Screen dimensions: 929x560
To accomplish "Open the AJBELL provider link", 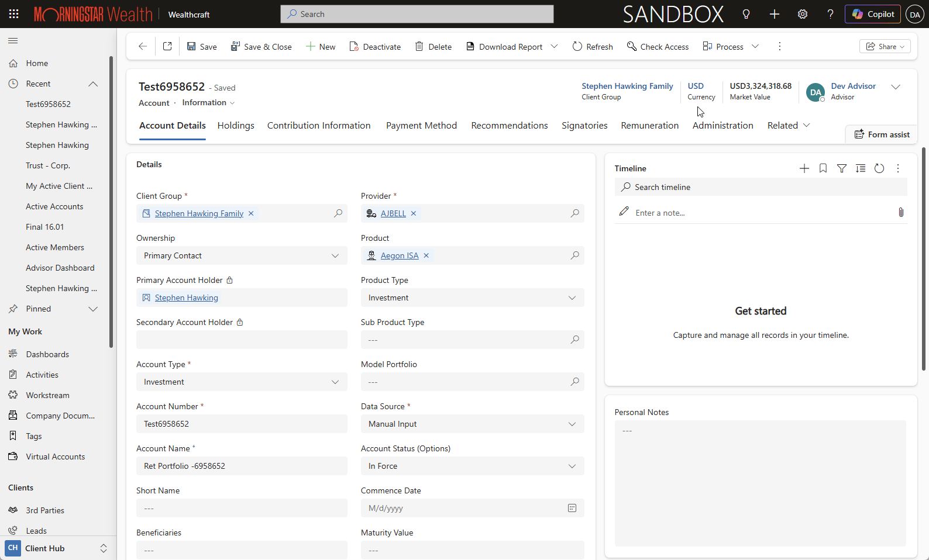I will tap(393, 213).
